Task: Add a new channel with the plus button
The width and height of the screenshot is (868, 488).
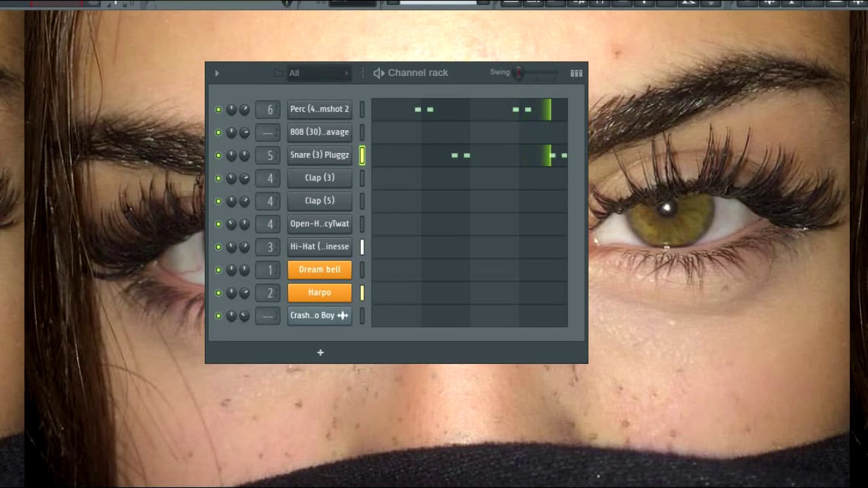Action: (x=321, y=352)
